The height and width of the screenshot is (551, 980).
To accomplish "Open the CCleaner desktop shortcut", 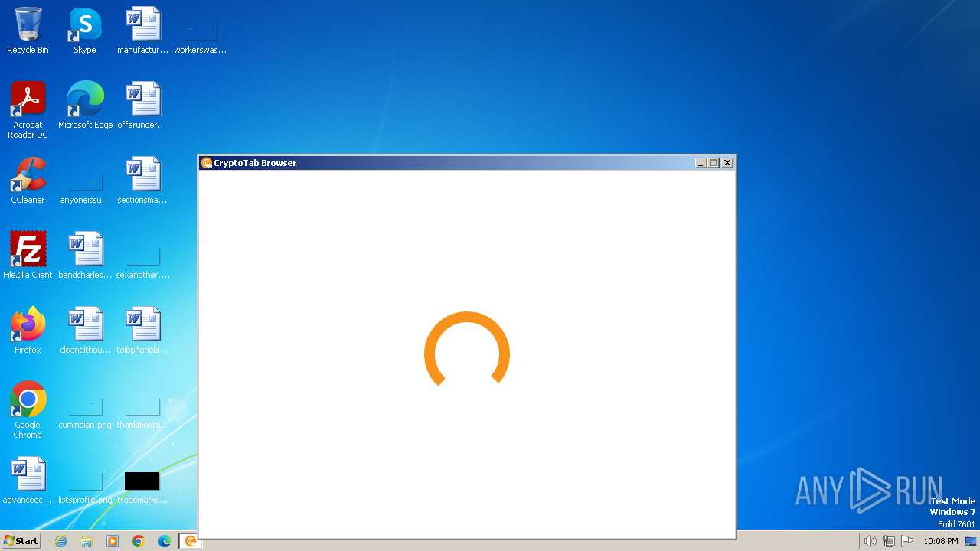I will (x=28, y=181).
